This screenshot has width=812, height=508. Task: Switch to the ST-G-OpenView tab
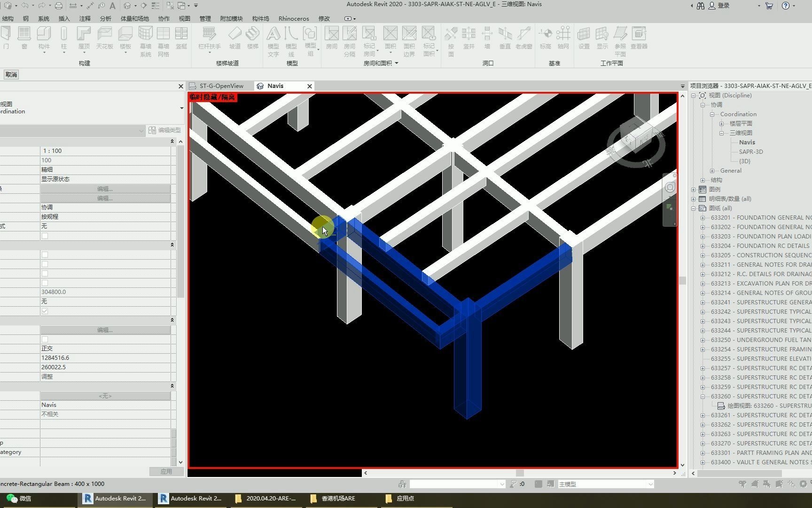(x=222, y=86)
